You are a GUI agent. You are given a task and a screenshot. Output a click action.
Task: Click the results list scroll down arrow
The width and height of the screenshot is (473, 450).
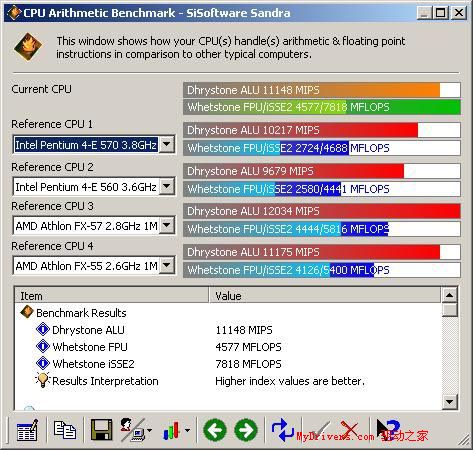(449, 402)
